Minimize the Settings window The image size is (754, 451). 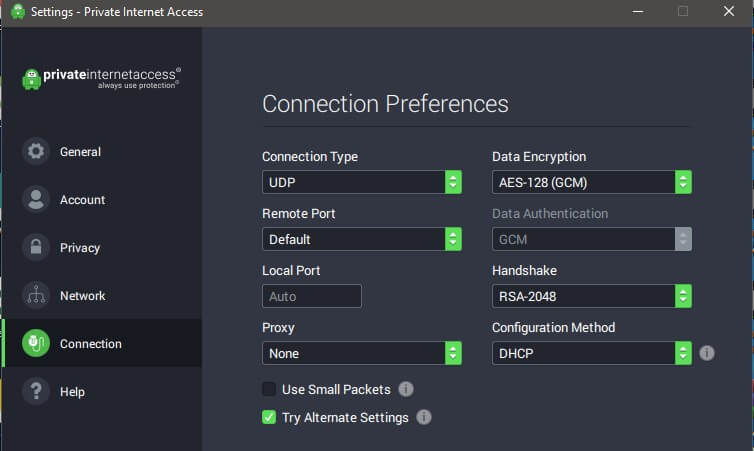[638, 11]
